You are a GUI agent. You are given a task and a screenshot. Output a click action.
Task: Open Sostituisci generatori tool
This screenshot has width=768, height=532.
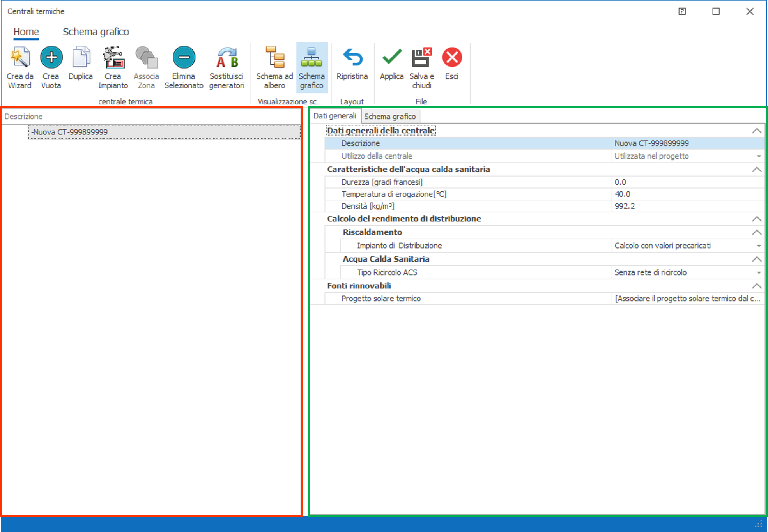pyautogui.click(x=227, y=58)
